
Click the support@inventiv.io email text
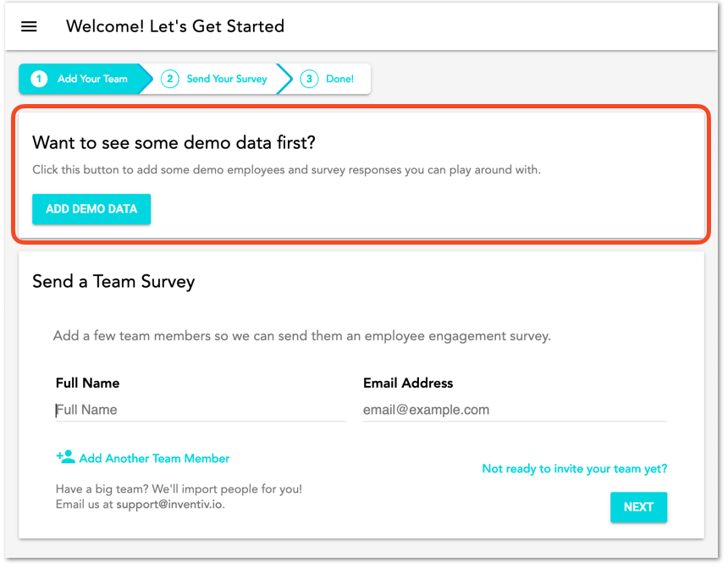coord(170,505)
